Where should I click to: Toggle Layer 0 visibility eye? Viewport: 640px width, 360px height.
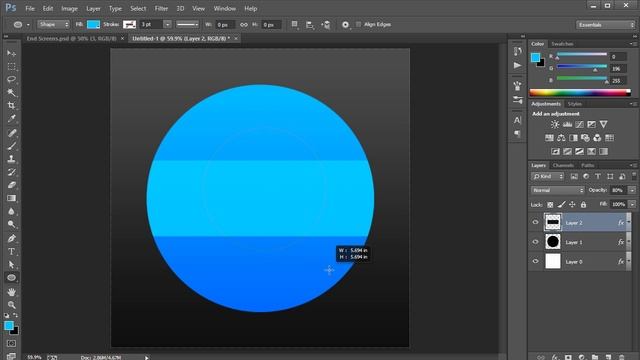point(536,262)
